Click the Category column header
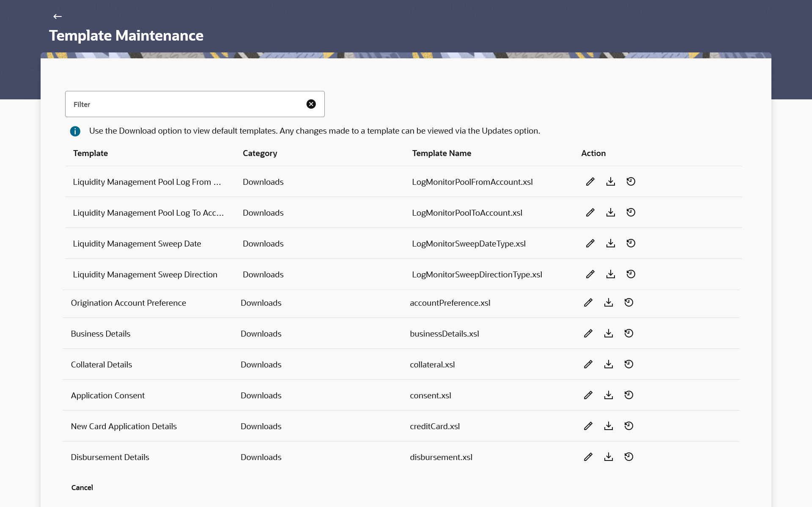The image size is (812, 507). (260, 153)
